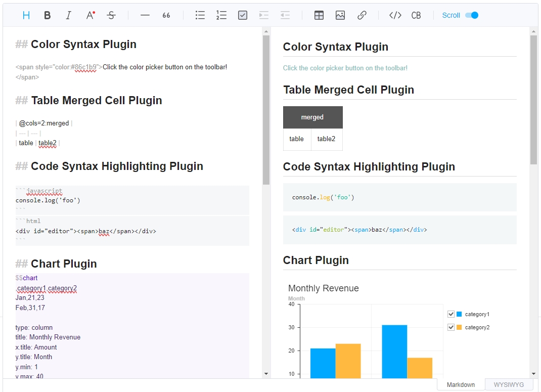The height and width of the screenshot is (392, 541).
Task: Insert a task checkbox list
Action: point(243,15)
